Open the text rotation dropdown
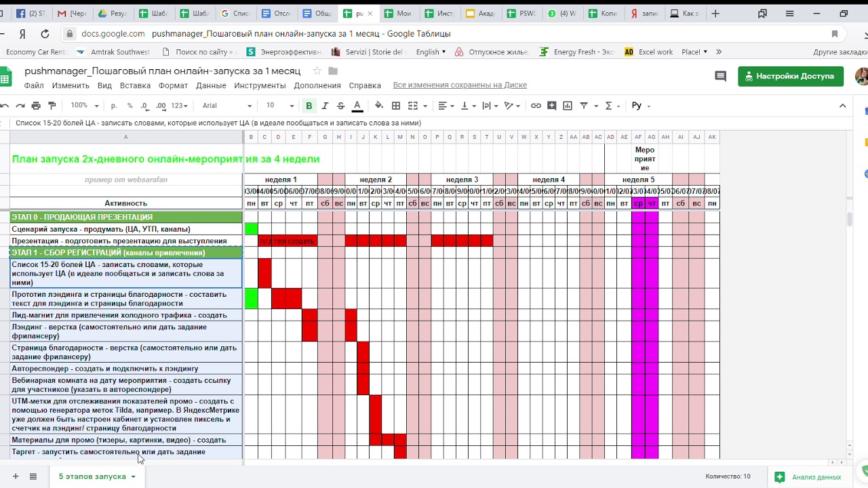This screenshot has height=488, width=868. (512, 106)
